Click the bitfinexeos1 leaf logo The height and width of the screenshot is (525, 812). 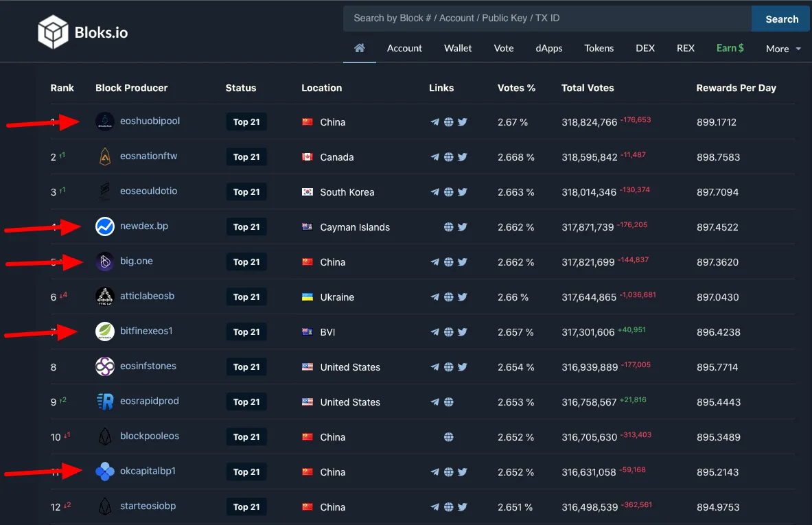coord(104,331)
